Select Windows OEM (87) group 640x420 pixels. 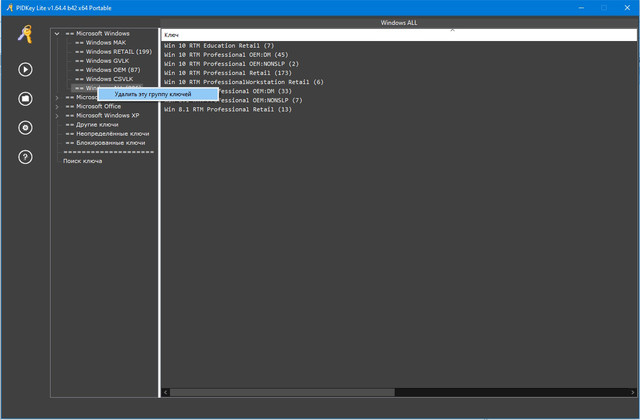[108, 70]
